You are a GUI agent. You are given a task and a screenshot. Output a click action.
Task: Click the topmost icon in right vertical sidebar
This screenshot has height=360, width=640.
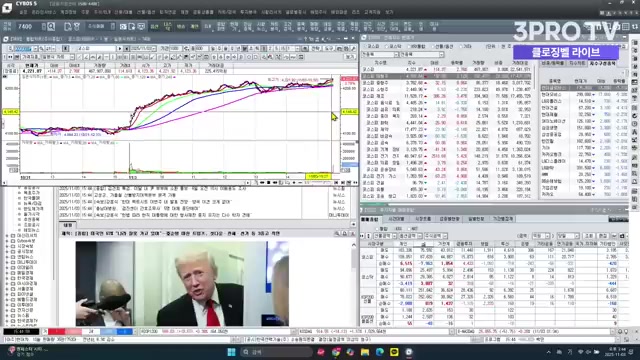coord(635,42)
